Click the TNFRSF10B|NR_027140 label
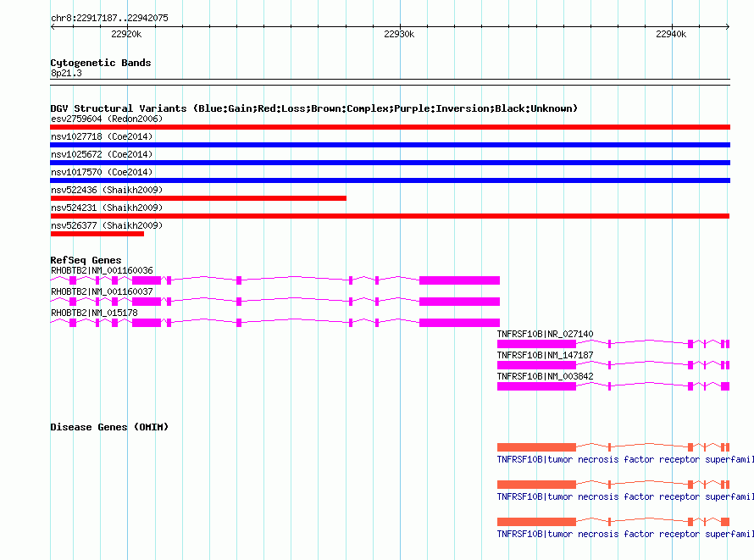This screenshot has height=560, width=754. [x=546, y=334]
